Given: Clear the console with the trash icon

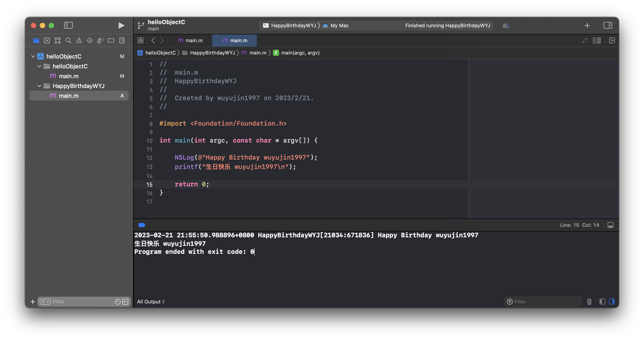Looking at the screenshot, I should tap(589, 301).
